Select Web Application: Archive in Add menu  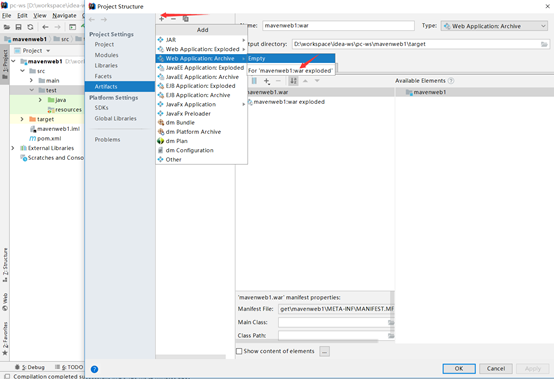pos(201,58)
